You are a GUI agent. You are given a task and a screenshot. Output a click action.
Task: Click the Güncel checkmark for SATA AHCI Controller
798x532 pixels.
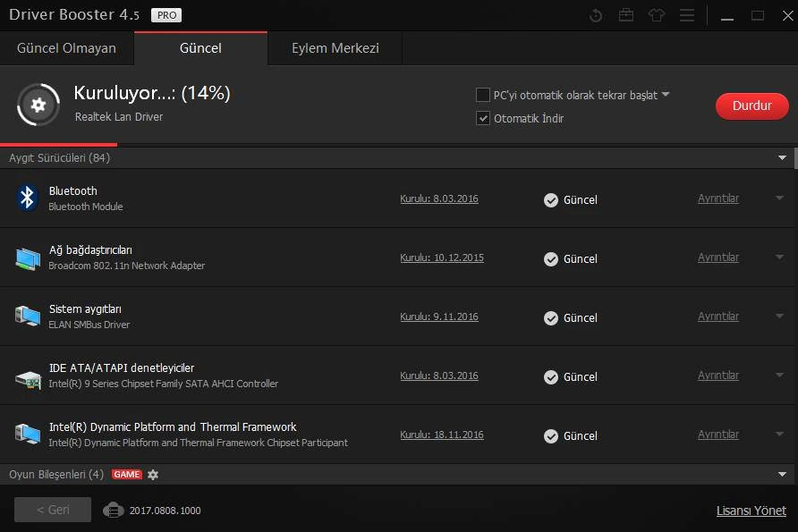(551, 377)
